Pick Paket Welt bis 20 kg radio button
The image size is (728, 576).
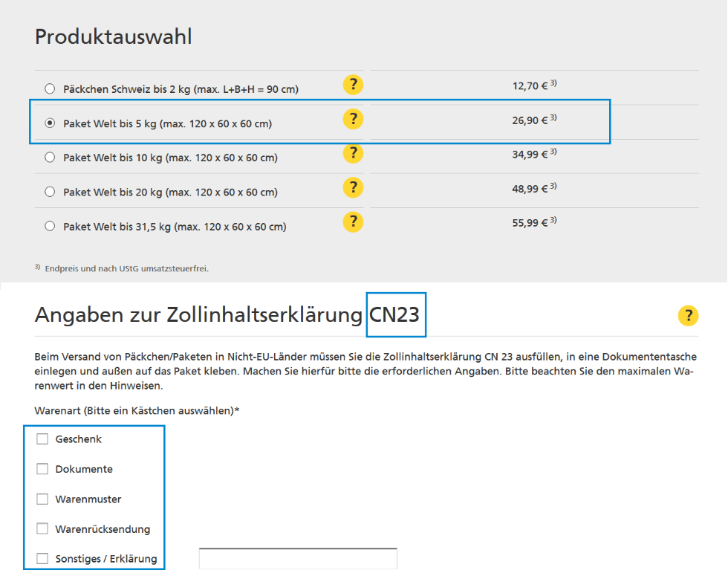pyautogui.click(x=50, y=192)
